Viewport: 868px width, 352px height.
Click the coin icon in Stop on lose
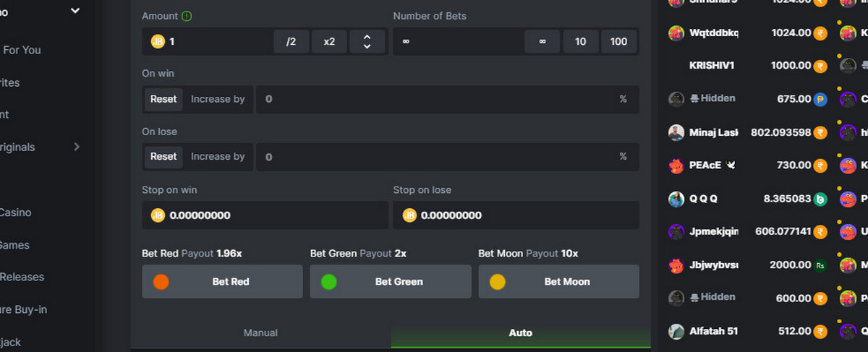click(409, 215)
